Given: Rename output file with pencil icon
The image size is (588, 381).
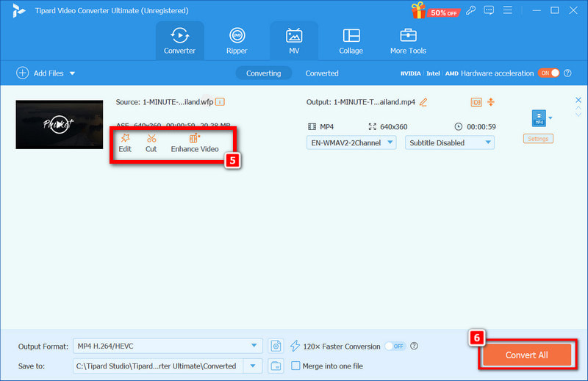Looking at the screenshot, I should [x=423, y=102].
